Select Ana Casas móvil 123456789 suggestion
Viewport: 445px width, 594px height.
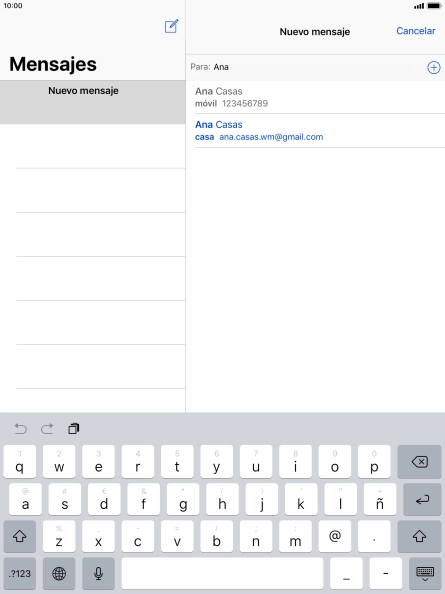tap(316, 97)
